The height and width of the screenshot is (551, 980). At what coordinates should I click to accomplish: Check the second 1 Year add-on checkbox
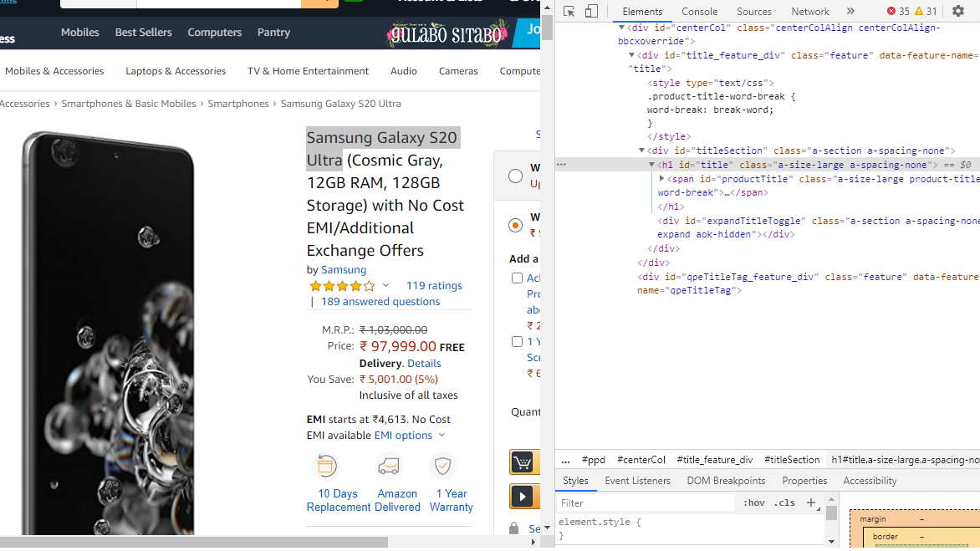[x=517, y=342]
